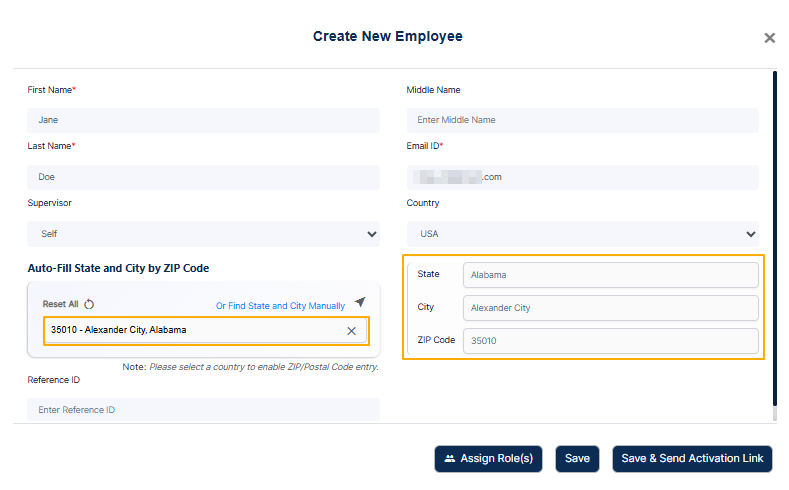Screen dimensions: 789x490
Task: Open the Supervisor dropdown
Action: point(203,234)
